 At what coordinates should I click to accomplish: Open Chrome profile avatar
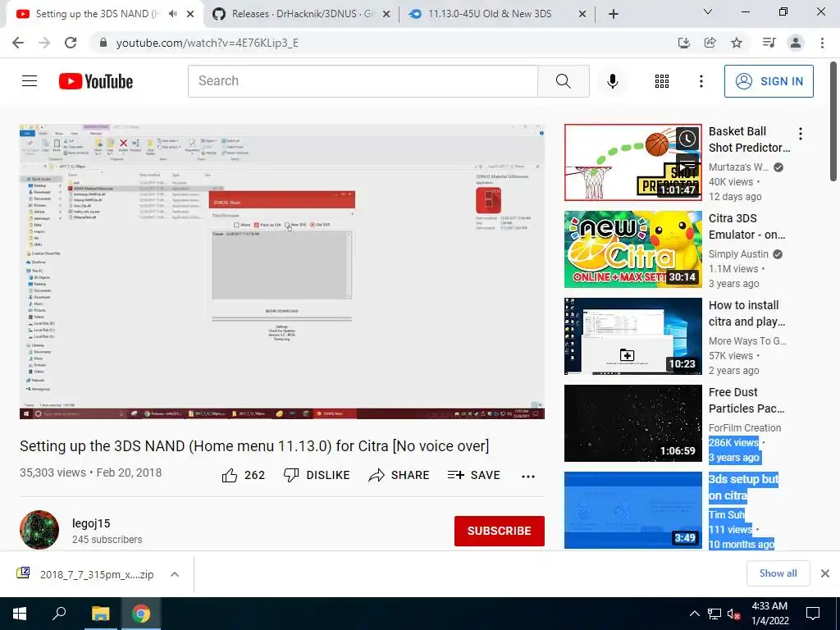click(x=796, y=43)
